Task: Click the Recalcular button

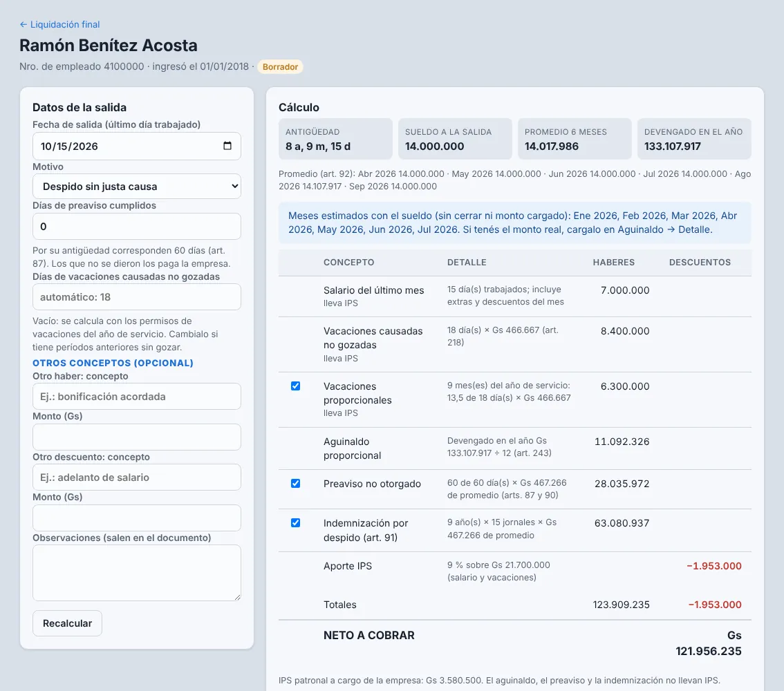Action: pyautogui.click(x=68, y=623)
